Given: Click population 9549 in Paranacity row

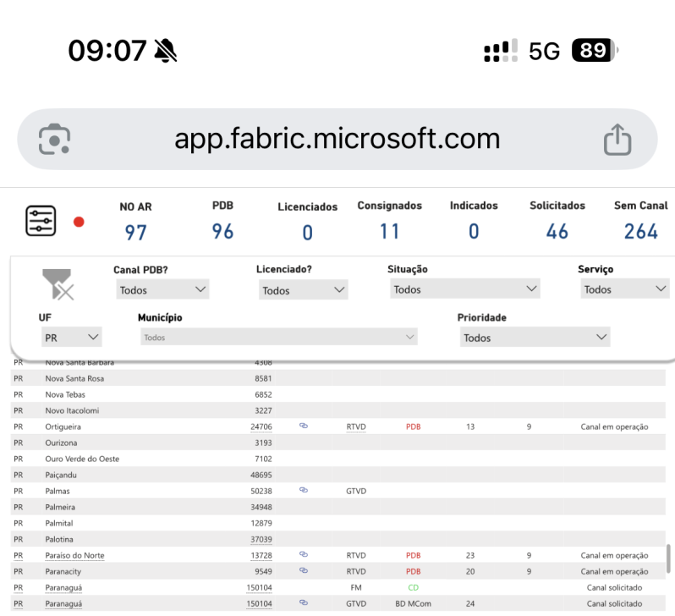Looking at the screenshot, I should pos(263,571).
